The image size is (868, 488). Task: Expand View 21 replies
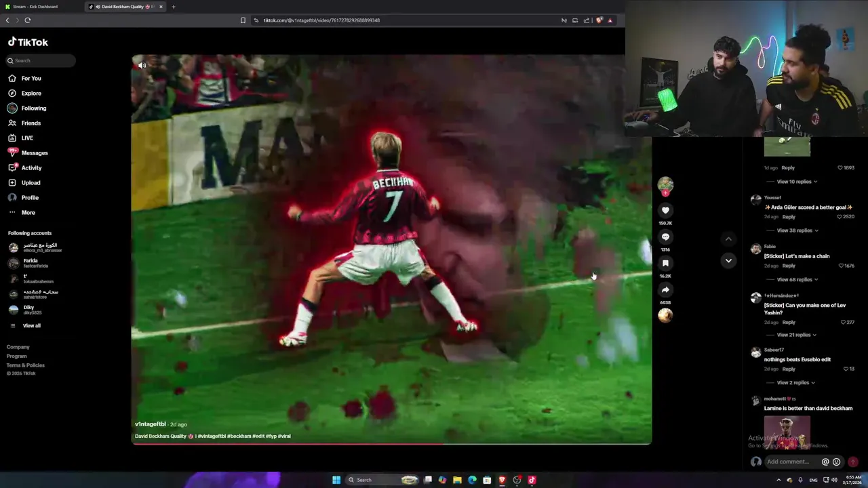[796, 335]
